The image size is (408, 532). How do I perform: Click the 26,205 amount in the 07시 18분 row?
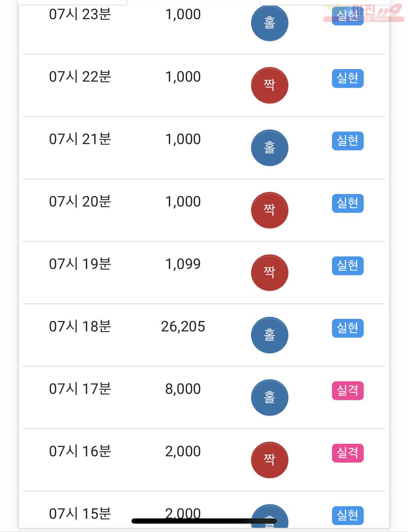[x=183, y=327]
